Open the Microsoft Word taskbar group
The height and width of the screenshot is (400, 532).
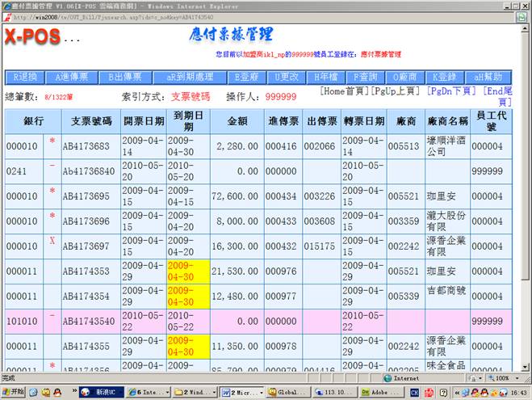tap(241, 392)
